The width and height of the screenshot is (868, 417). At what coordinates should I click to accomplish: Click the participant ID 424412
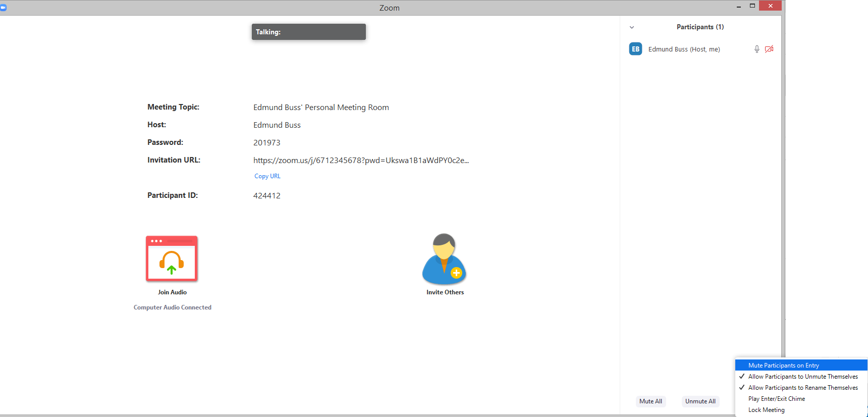pos(267,196)
